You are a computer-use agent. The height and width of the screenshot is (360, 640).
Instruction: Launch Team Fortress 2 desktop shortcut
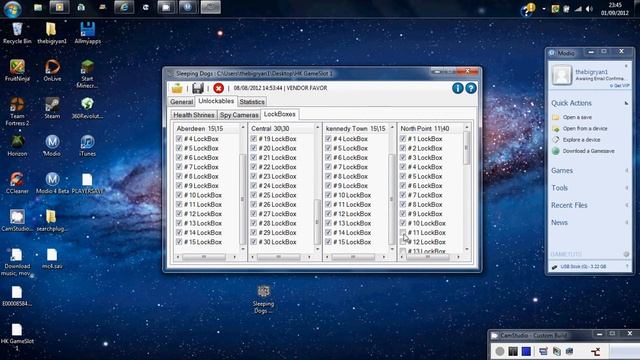click(17, 111)
